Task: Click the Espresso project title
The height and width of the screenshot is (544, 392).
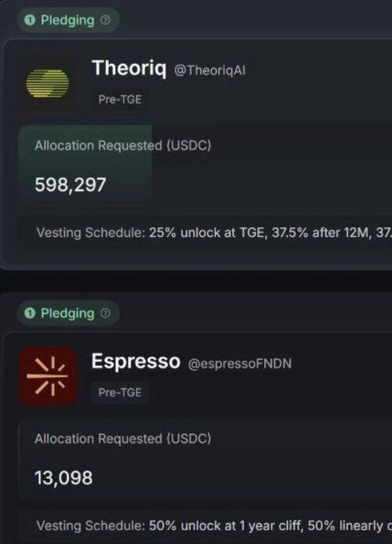Action: pyautogui.click(x=136, y=361)
